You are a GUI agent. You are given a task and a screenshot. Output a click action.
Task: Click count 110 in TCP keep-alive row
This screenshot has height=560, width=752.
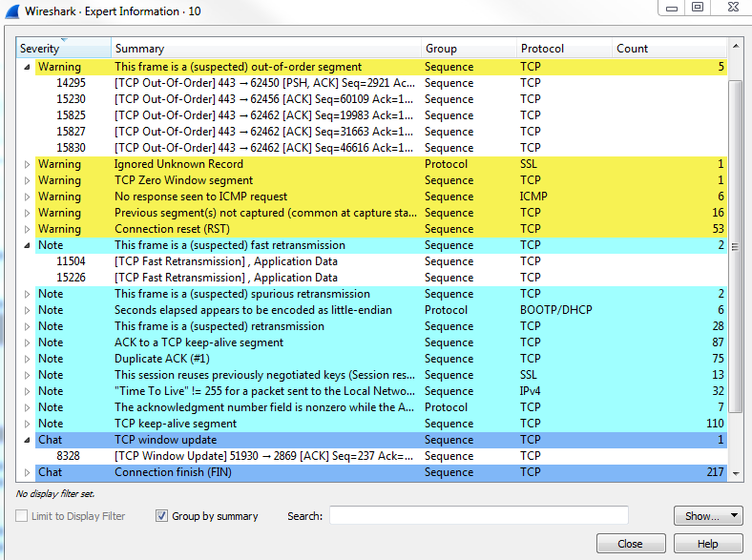point(715,424)
